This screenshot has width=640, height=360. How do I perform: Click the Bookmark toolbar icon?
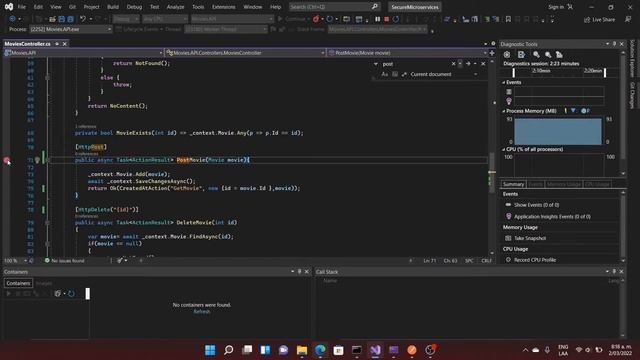[x=508, y=19]
